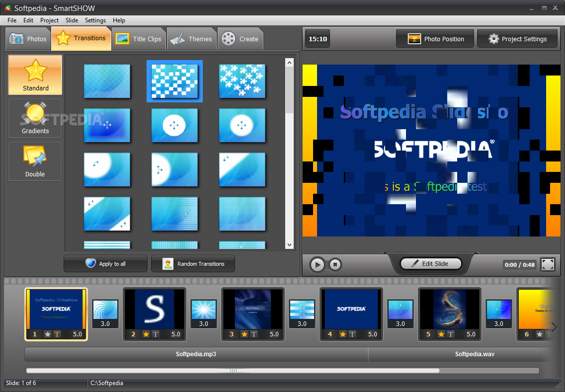The height and width of the screenshot is (392, 565).
Task: Click the T text icon on slide 1
Action: pyautogui.click(x=57, y=334)
